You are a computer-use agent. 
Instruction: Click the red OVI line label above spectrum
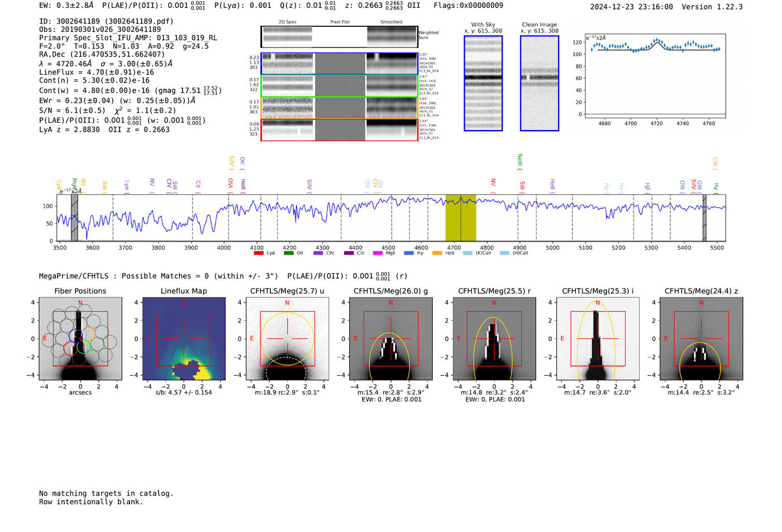(x=230, y=186)
